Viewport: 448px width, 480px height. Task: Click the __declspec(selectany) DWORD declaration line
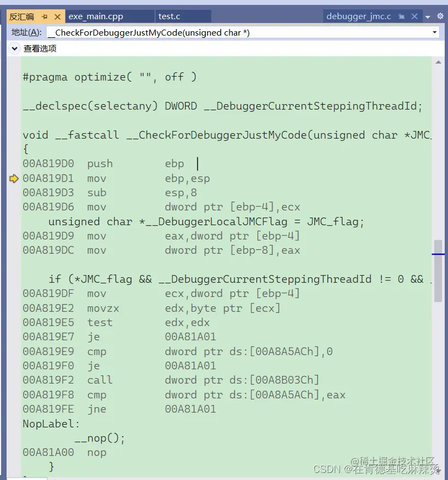(222, 106)
